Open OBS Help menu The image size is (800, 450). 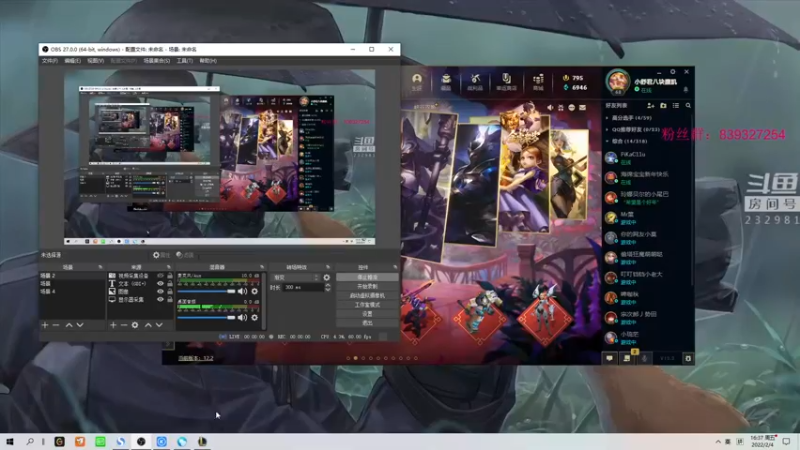(x=208, y=61)
